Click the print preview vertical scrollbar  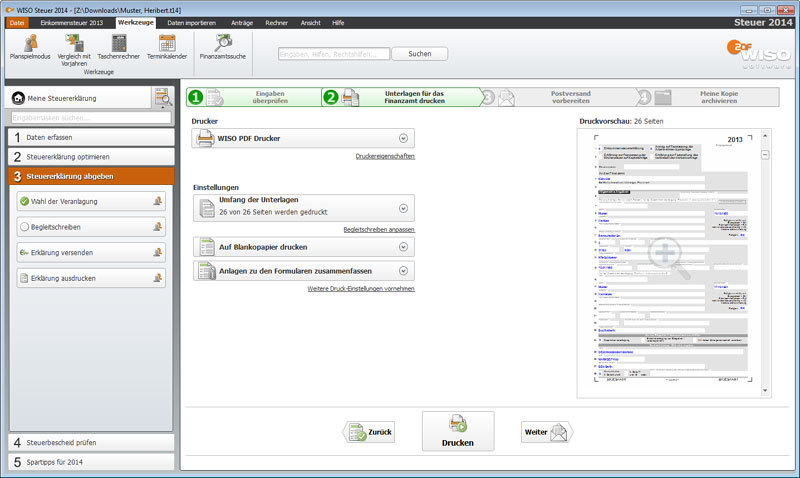[x=766, y=260]
